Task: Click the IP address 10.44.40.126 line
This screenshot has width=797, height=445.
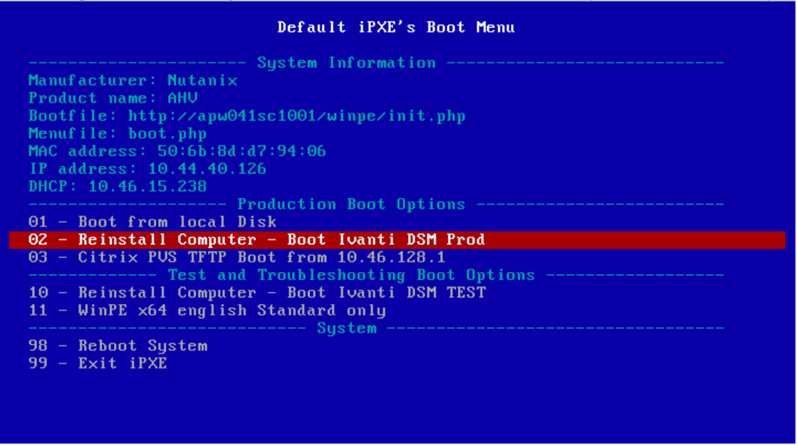Action: pyautogui.click(x=147, y=169)
